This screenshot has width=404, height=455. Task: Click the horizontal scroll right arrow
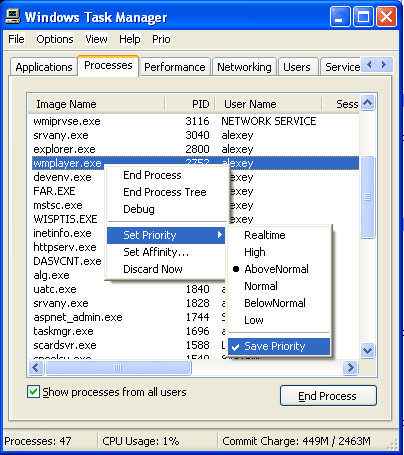350,368
